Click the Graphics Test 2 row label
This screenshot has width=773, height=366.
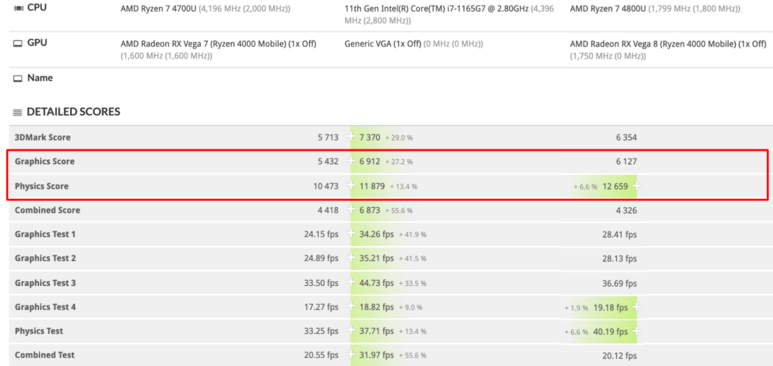pyautogui.click(x=45, y=258)
